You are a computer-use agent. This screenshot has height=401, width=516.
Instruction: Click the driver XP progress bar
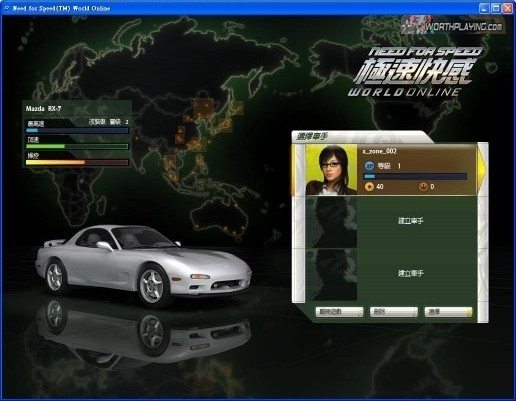point(415,176)
